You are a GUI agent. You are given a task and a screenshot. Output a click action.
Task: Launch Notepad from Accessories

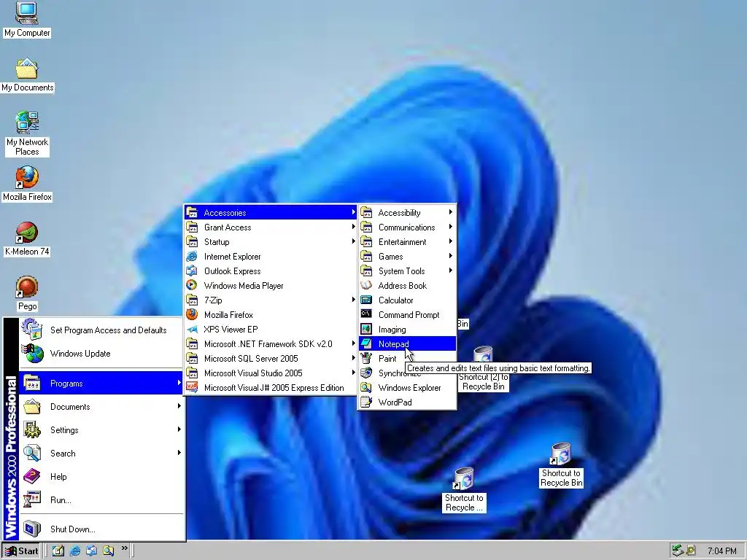coord(407,344)
